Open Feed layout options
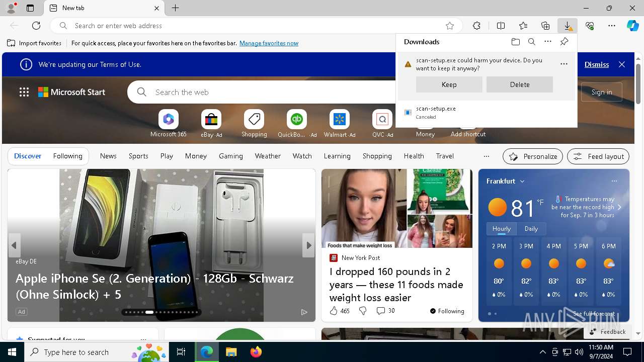This screenshot has height=362, width=644. [598, 156]
